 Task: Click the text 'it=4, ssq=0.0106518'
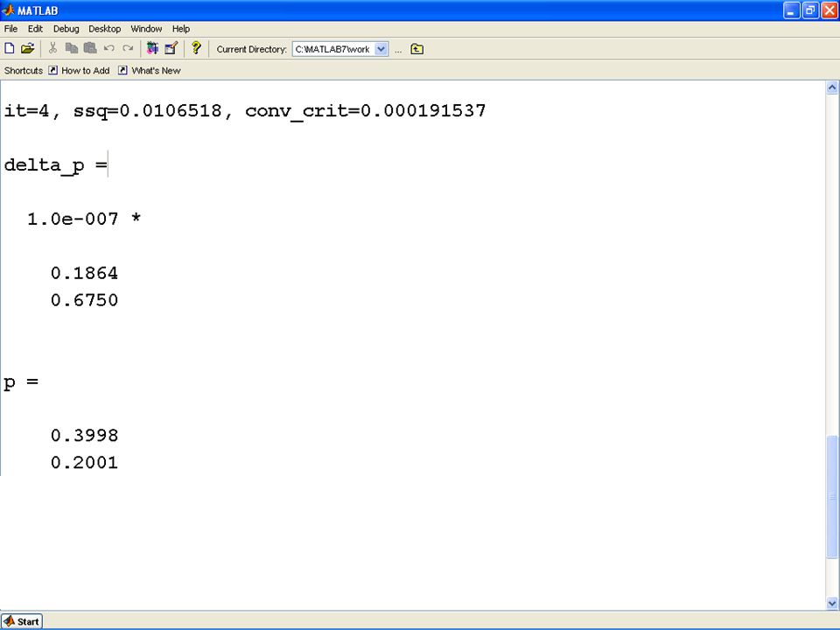tap(113, 110)
